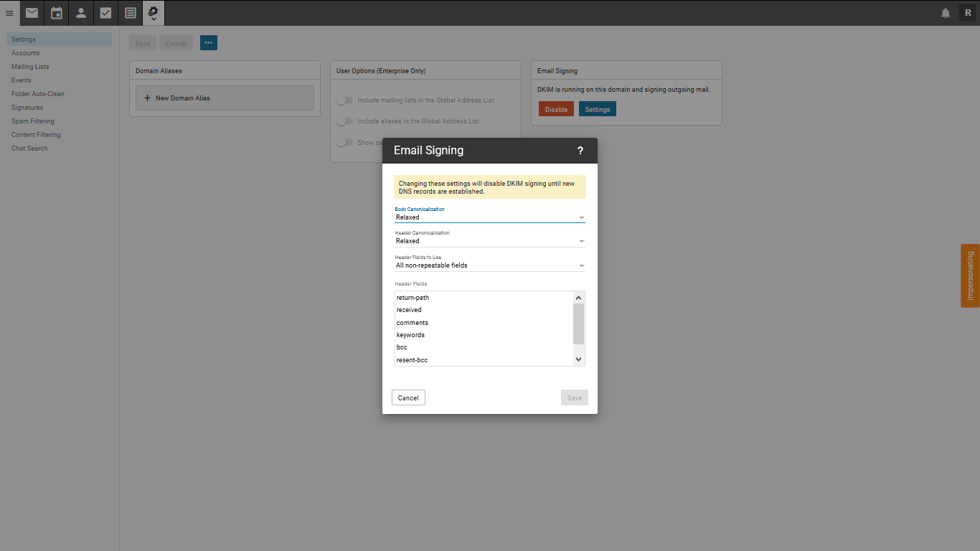Select return-path in Header Fields list

point(413,298)
